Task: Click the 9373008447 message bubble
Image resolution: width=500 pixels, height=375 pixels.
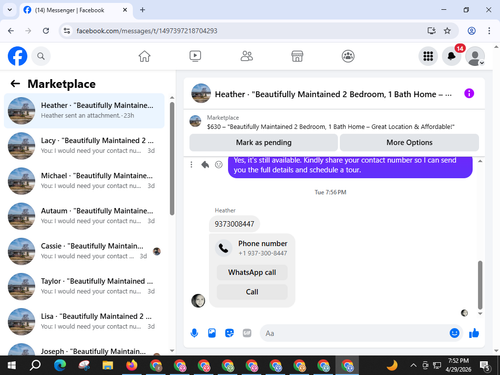Action: point(234,224)
